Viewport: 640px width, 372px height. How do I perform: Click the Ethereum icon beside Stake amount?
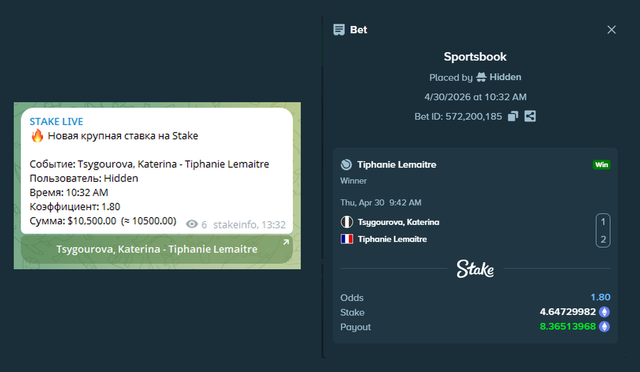pyautogui.click(x=604, y=312)
